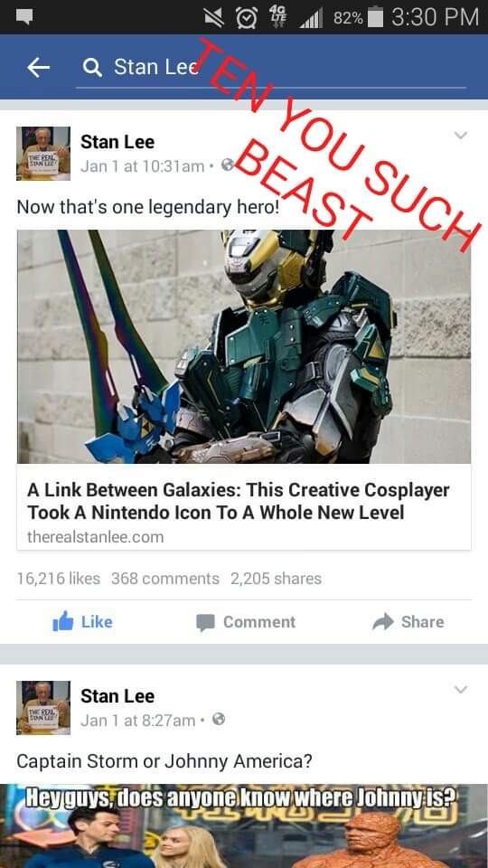This screenshot has width=488, height=868.
Task: Tap the Share arrow icon
Action: [383, 622]
